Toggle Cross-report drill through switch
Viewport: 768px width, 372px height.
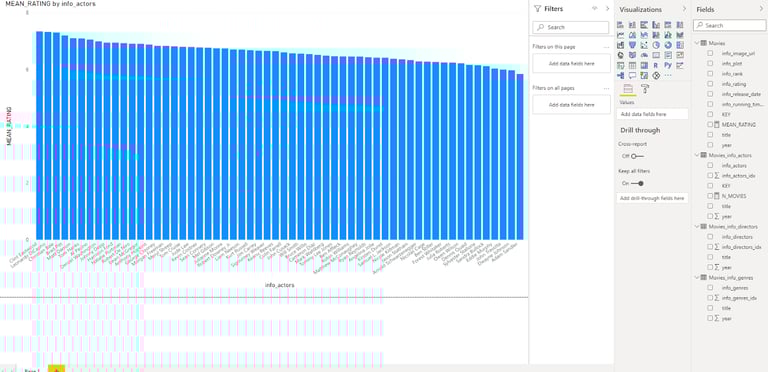point(637,156)
